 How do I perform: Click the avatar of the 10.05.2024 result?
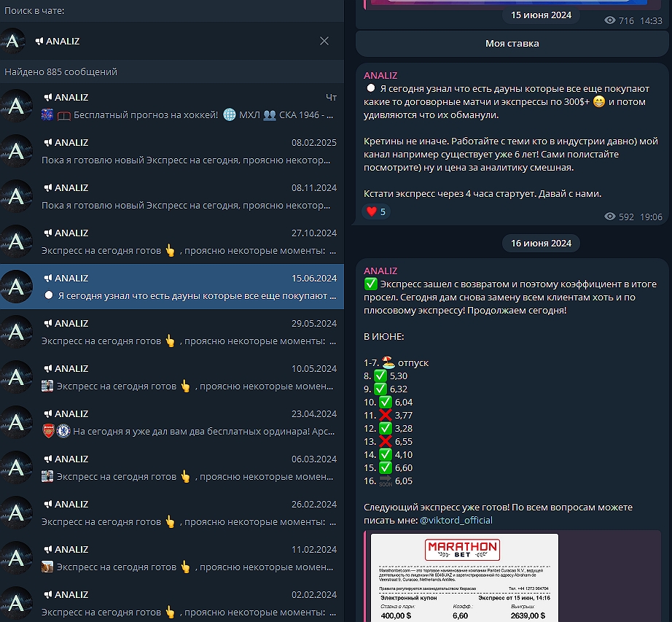point(16,377)
